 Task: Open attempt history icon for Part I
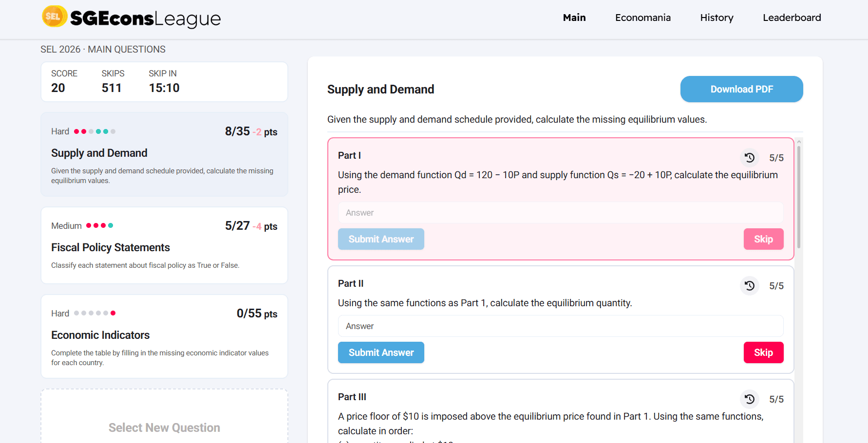tap(750, 158)
